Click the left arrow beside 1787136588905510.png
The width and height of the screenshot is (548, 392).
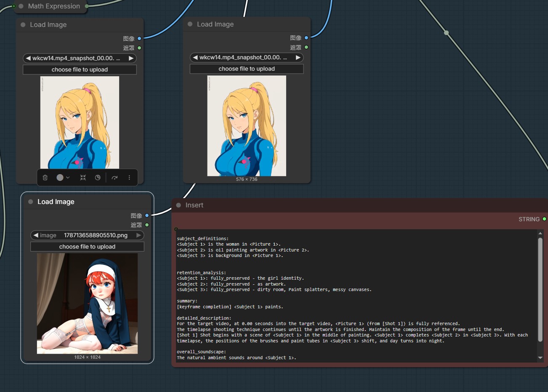(x=36, y=235)
